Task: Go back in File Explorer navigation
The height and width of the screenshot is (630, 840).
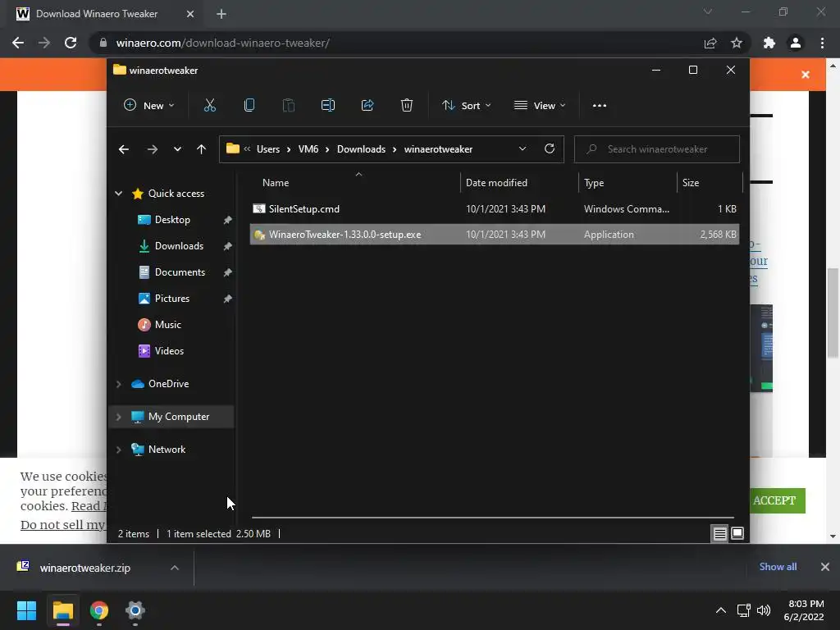Action: [124, 149]
